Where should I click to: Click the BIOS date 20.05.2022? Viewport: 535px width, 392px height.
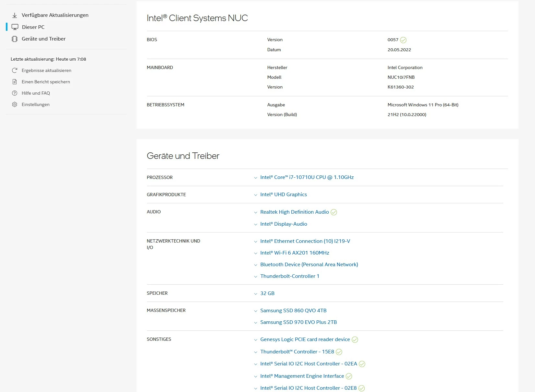(399, 50)
